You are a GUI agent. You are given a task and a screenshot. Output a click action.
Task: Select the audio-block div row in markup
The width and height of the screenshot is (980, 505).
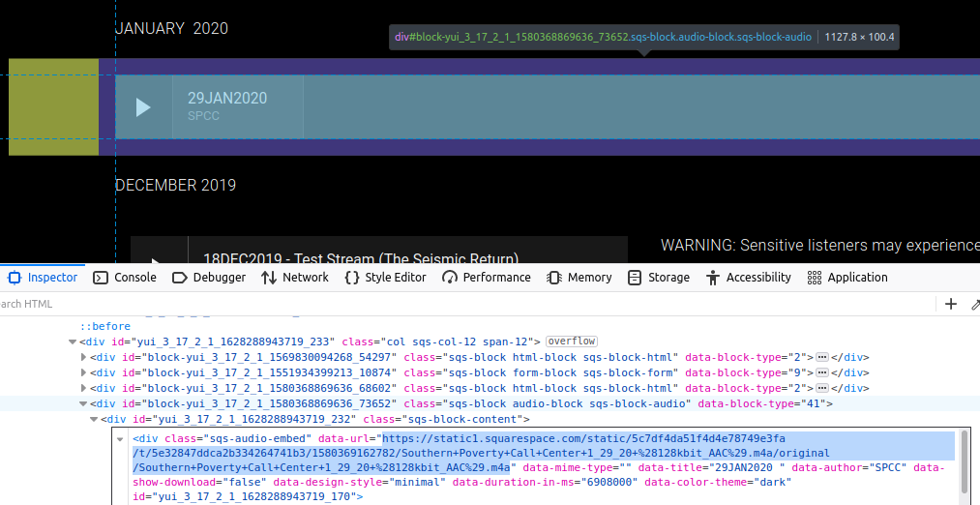tap(490, 403)
